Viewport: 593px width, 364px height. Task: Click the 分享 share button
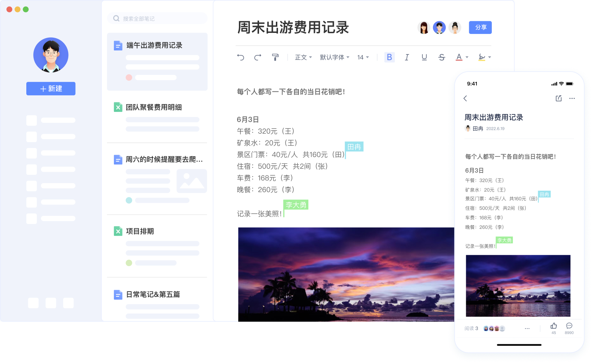(x=480, y=27)
